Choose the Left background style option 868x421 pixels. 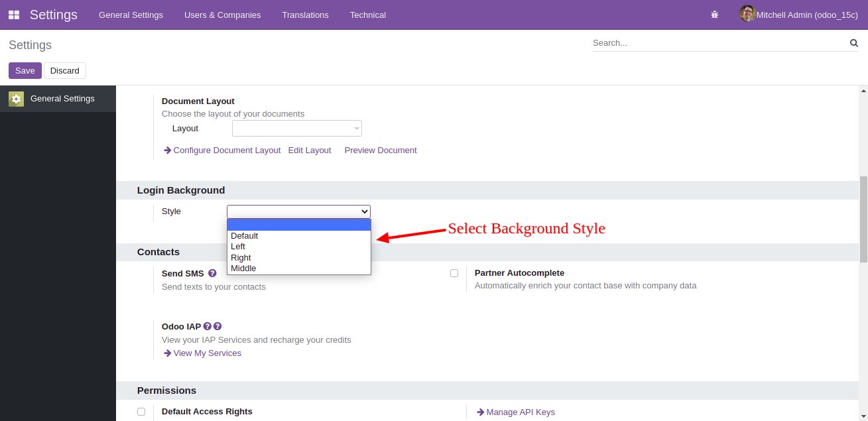pos(238,247)
